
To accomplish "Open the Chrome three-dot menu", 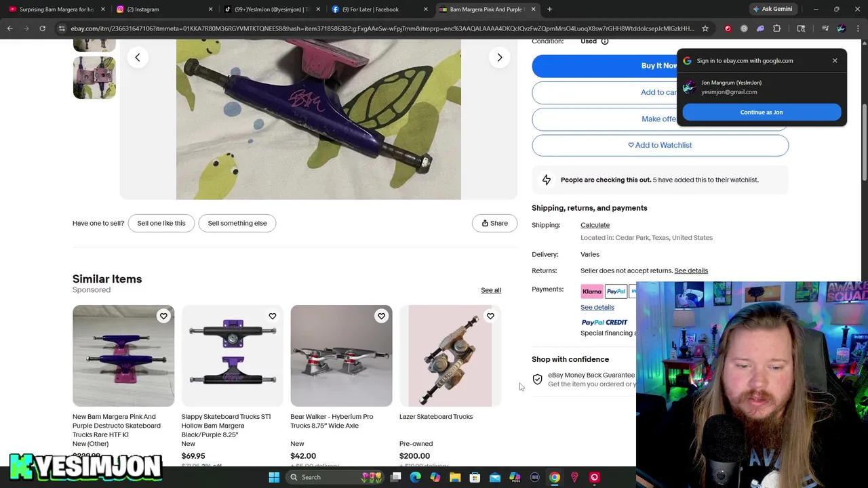I will (859, 28).
